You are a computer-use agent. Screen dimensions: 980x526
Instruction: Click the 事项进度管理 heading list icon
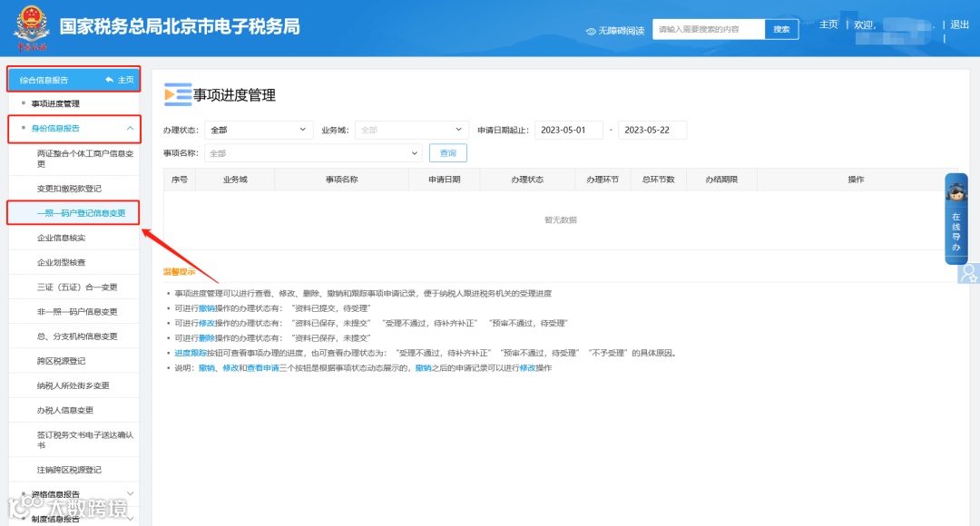(178, 95)
